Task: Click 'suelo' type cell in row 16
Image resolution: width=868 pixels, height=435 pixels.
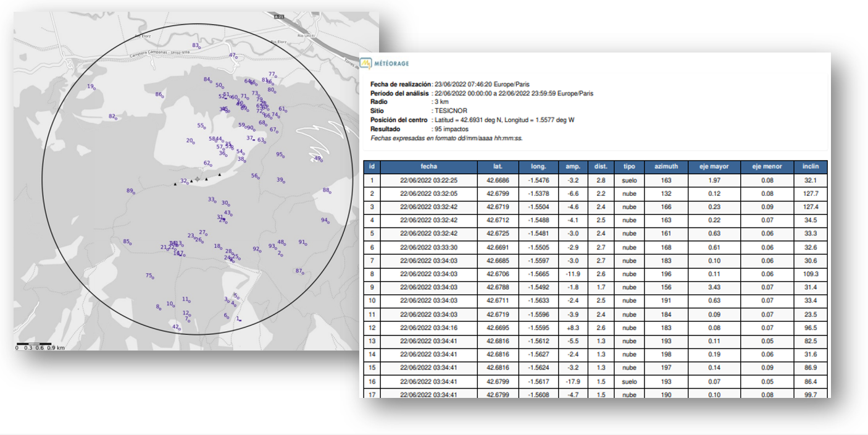Action: (629, 382)
